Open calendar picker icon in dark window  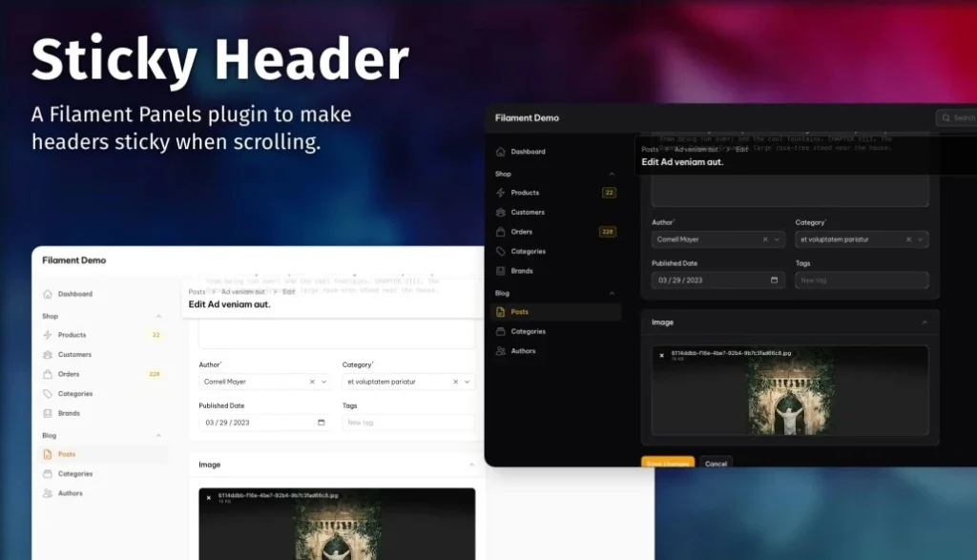tap(774, 280)
